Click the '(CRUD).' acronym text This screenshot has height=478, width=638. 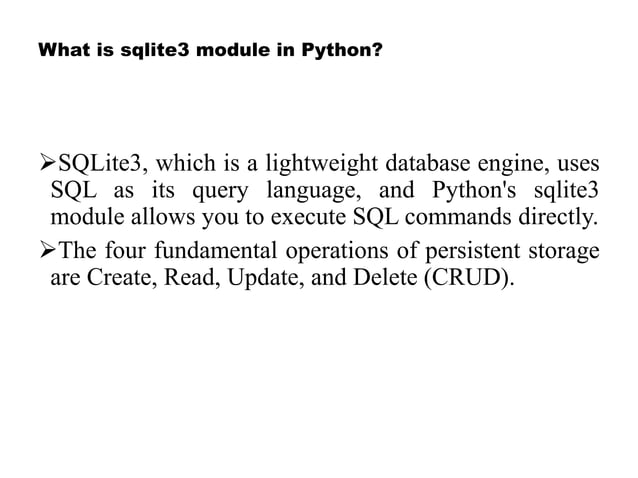click(469, 278)
